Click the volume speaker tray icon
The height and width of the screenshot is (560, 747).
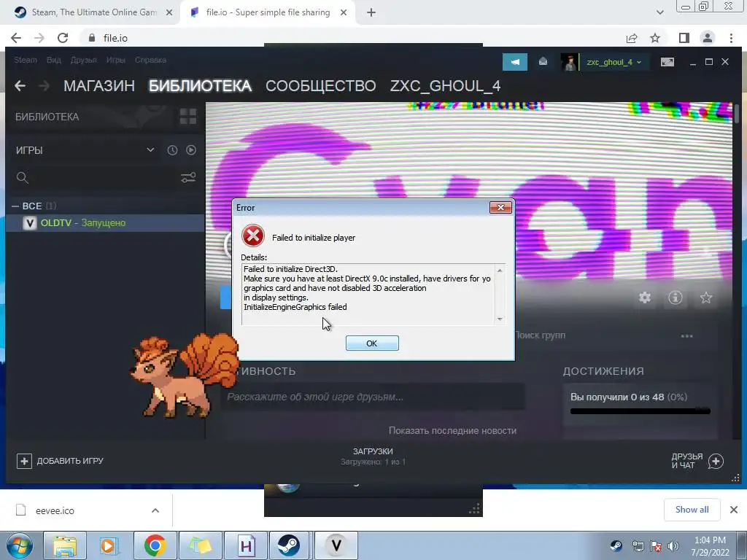(x=673, y=546)
